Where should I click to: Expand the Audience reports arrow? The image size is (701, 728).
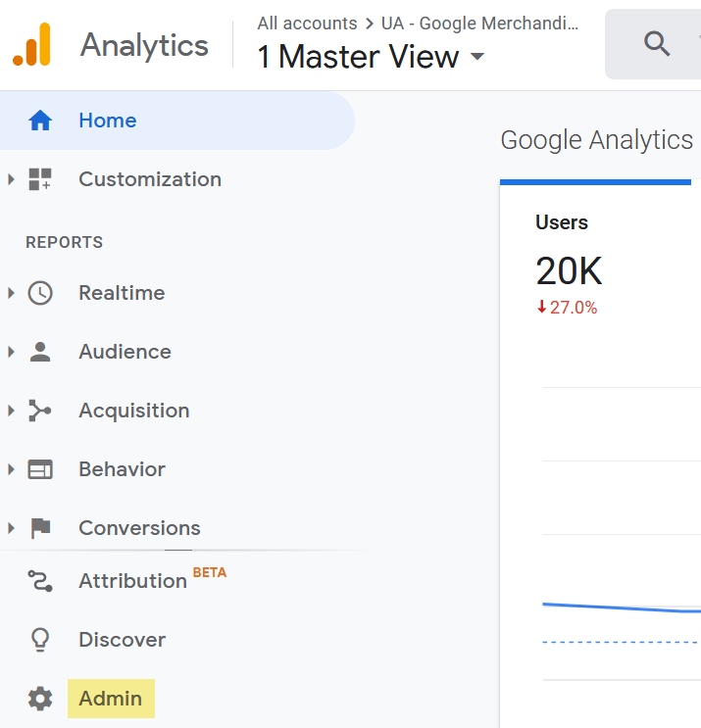11,352
